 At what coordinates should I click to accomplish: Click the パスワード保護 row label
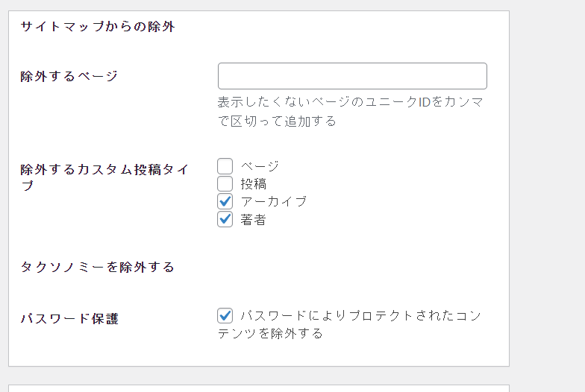69,319
